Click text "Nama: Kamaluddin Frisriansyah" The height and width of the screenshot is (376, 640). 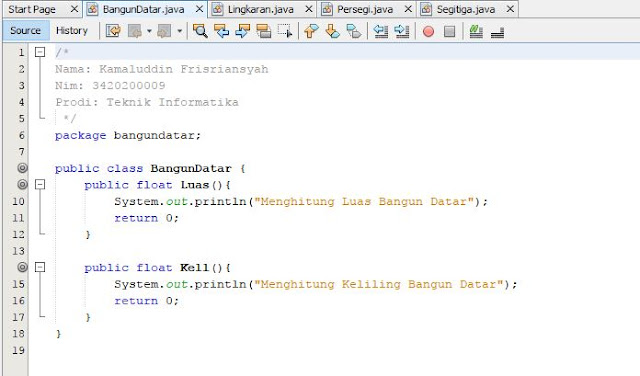tap(162, 69)
